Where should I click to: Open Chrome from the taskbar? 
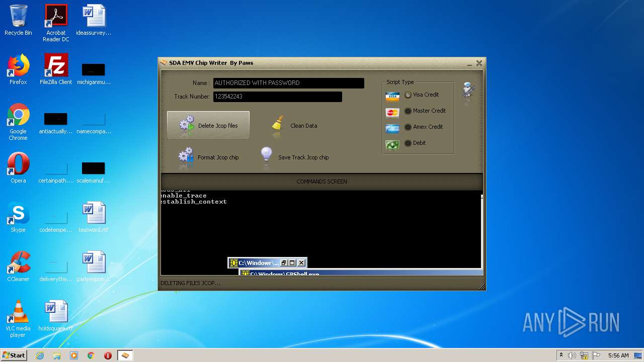click(91, 355)
